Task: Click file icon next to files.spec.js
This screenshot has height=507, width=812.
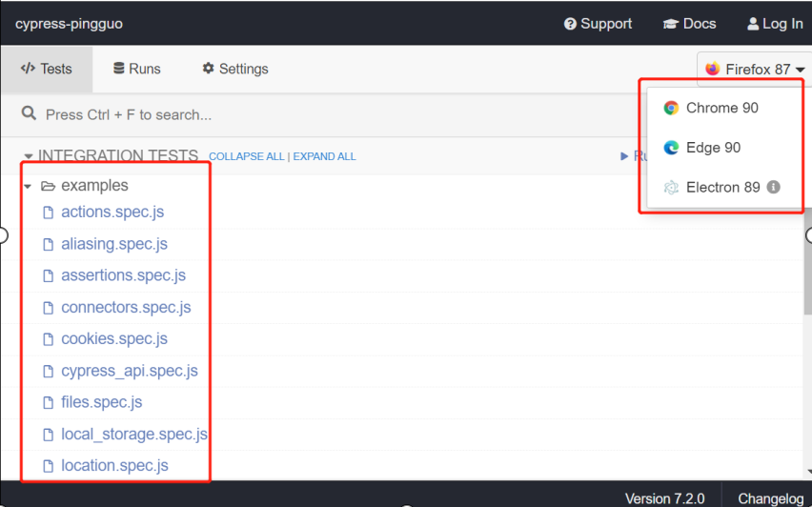Action: (49, 403)
